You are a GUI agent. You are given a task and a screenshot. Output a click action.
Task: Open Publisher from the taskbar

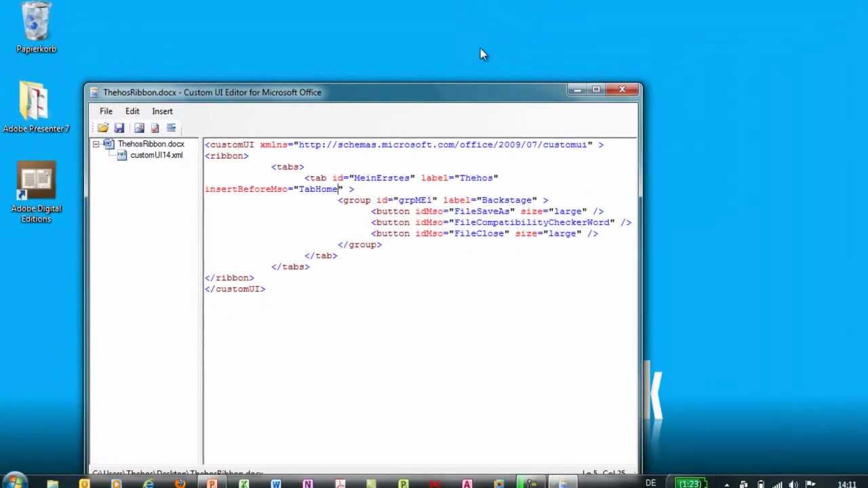point(403,483)
